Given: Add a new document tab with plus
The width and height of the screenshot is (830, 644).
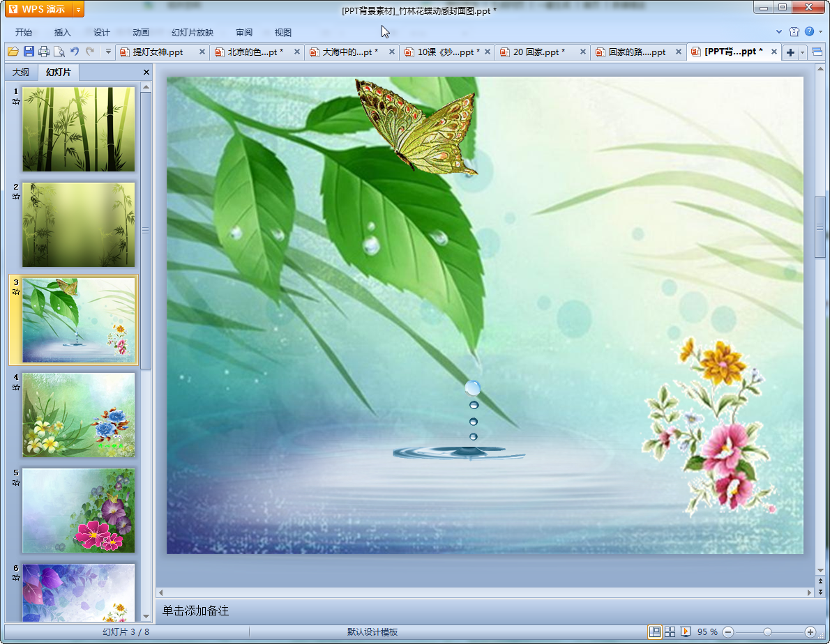Looking at the screenshot, I should point(790,52).
